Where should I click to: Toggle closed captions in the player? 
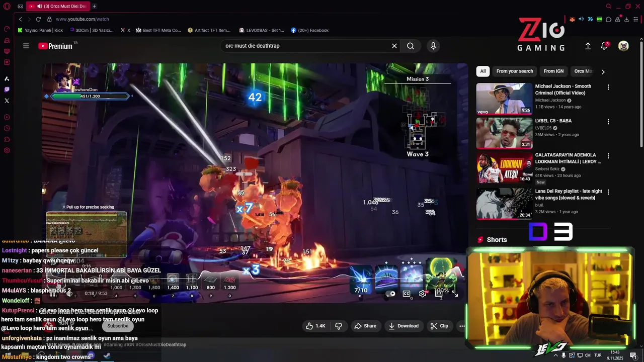tap(407, 294)
